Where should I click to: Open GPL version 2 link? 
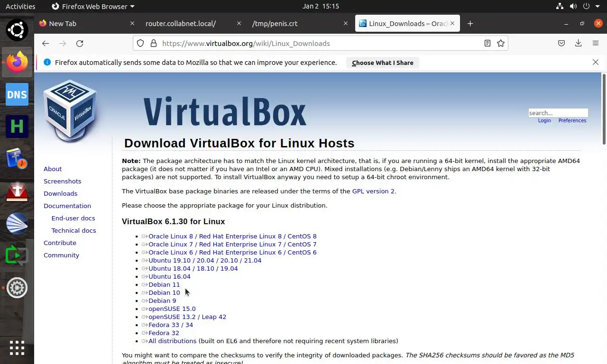point(373,191)
